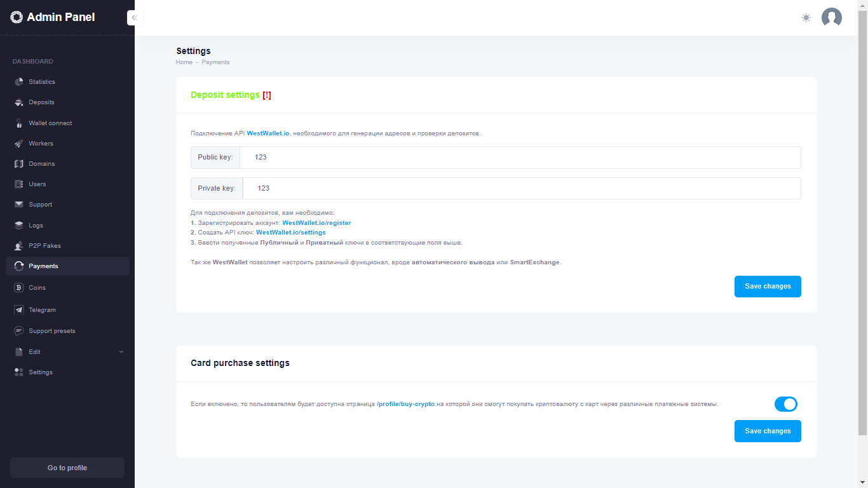Go to P2P Fakes section
The image size is (868, 488).
click(44, 246)
